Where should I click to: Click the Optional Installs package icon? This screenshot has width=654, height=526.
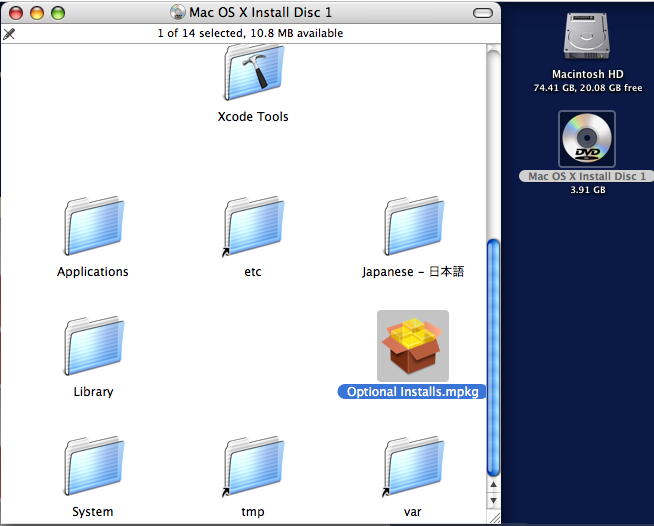click(x=413, y=346)
